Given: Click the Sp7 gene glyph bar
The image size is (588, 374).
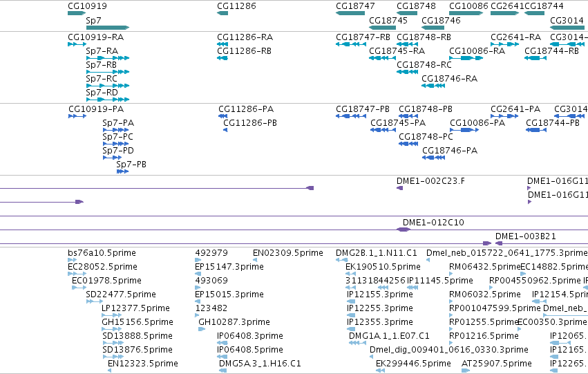Looking at the screenshot, I should (x=108, y=28).
